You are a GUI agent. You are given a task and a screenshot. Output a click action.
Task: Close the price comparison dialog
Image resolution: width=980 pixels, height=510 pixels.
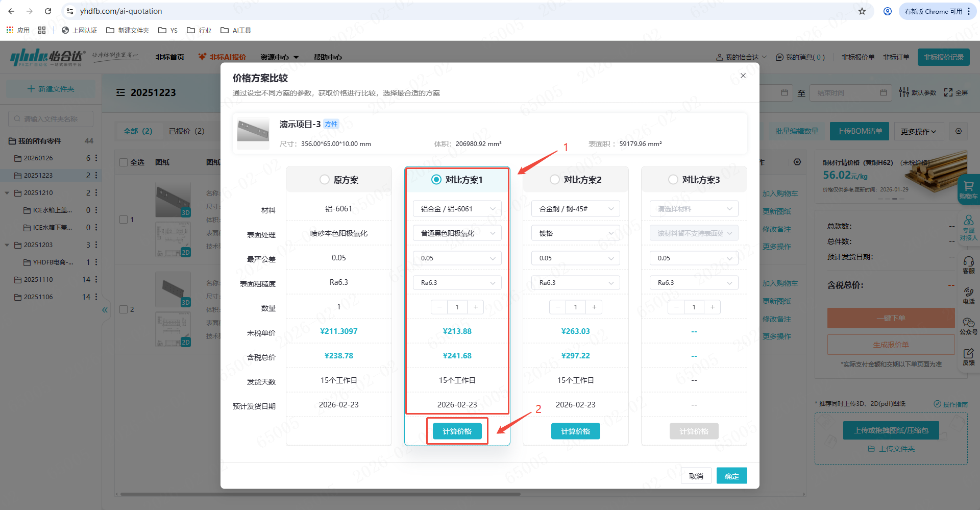(x=743, y=76)
